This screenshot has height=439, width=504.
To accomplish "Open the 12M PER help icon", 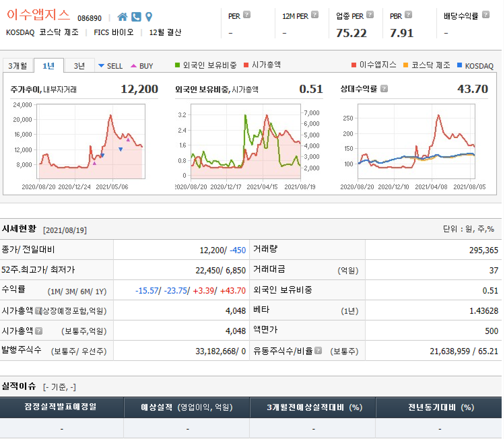I will 315,15.
